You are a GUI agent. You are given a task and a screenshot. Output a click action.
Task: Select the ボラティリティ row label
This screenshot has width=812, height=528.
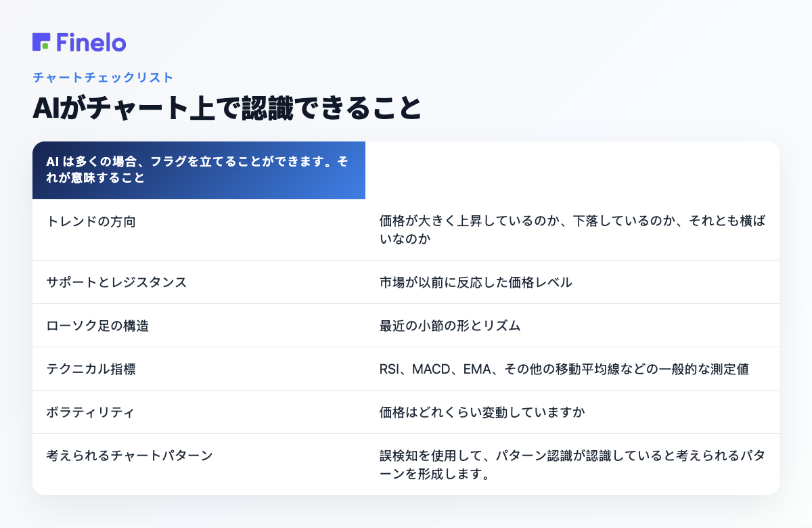[x=91, y=412]
